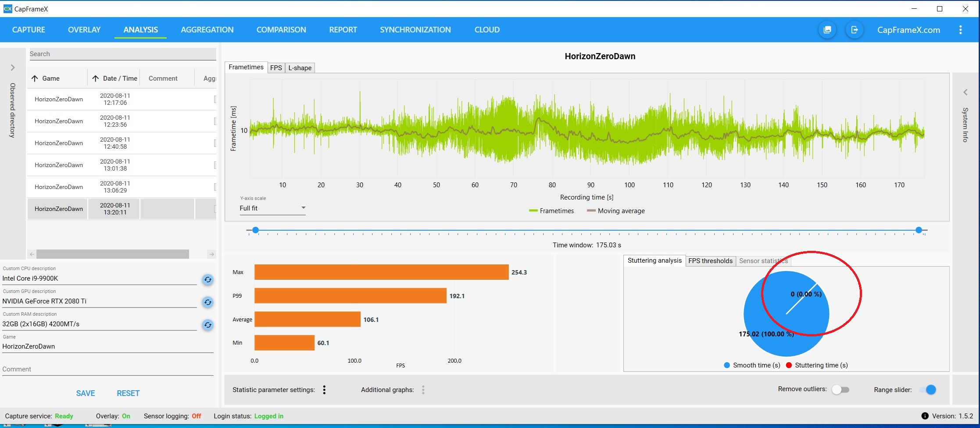Click the Custom GPU description field
This screenshot has width=980, height=428.
[x=100, y=301]
